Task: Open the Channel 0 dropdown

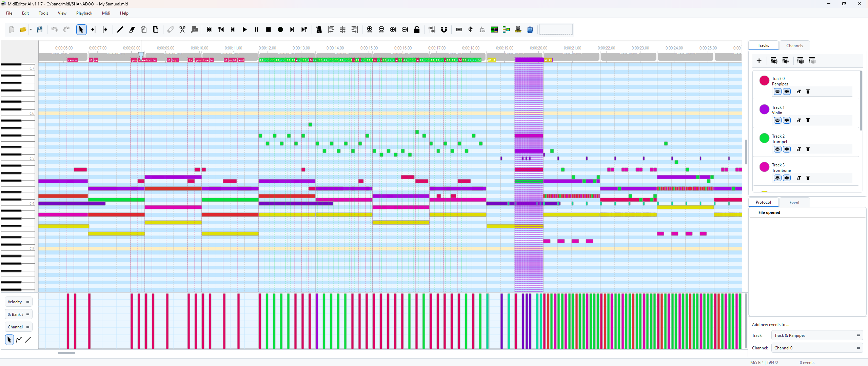Action: pyautogui.click(x=817, y=348)
